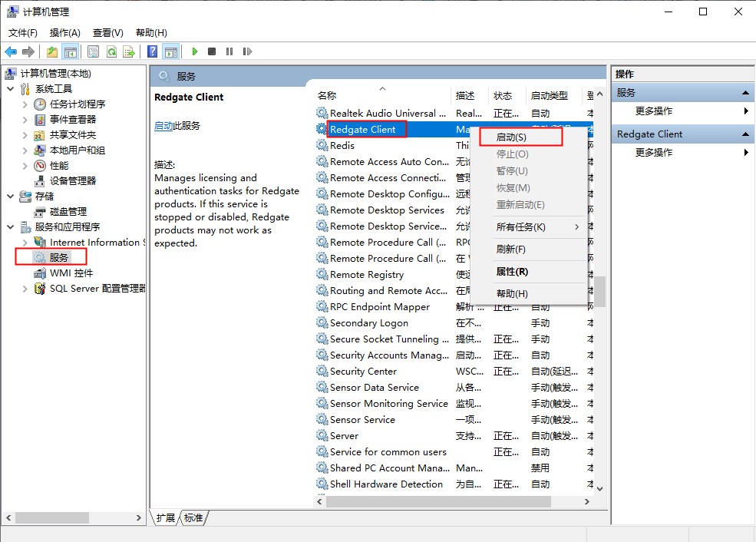
Task: Select 本地用户和组 tree node
Action: click(x=78, y=150)
